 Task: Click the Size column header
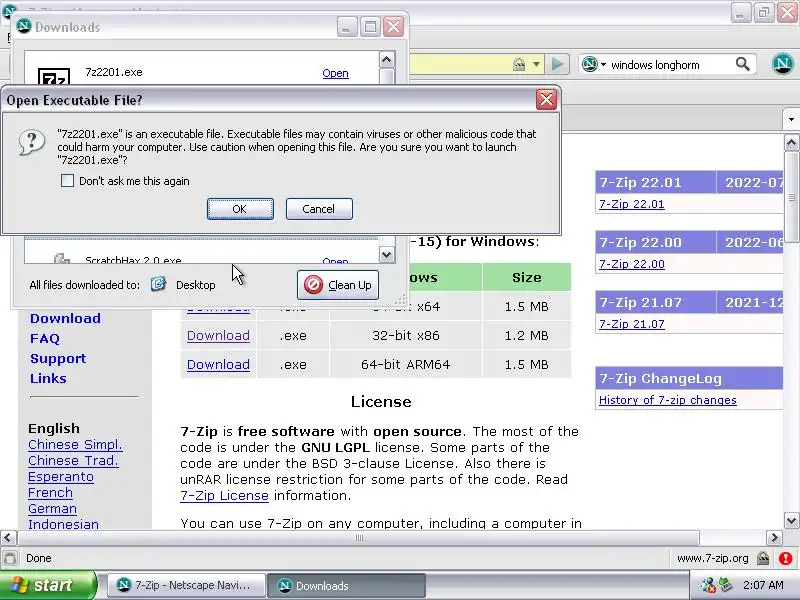click(x=527, y=278)
